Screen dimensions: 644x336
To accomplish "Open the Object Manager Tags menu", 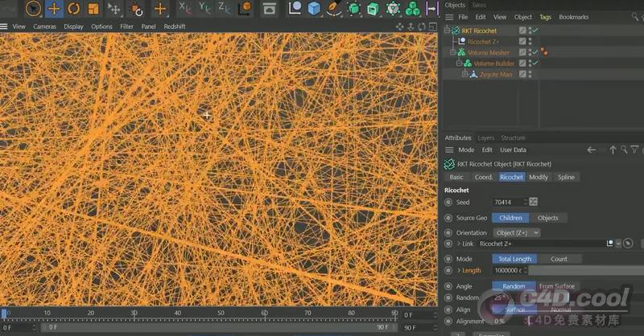I will click(545, 17).
